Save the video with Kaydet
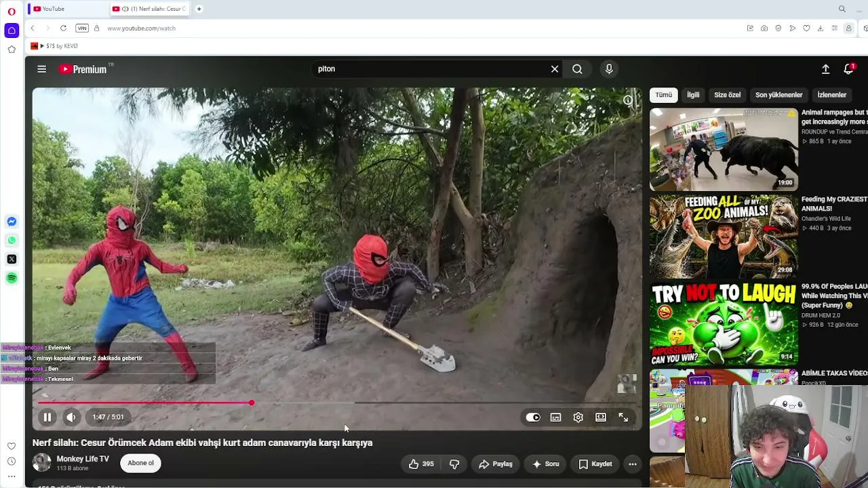Viewport: 868px width, 488px height. pos(595,464)
